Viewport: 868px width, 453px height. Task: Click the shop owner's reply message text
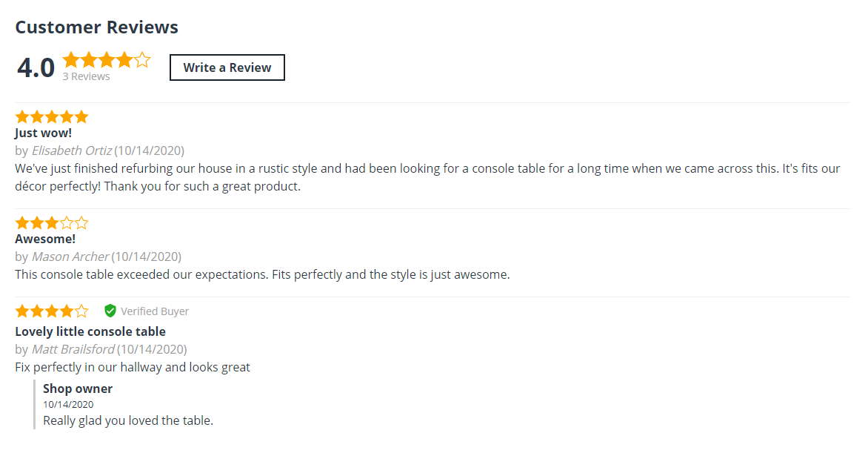[x=128, y=420]
